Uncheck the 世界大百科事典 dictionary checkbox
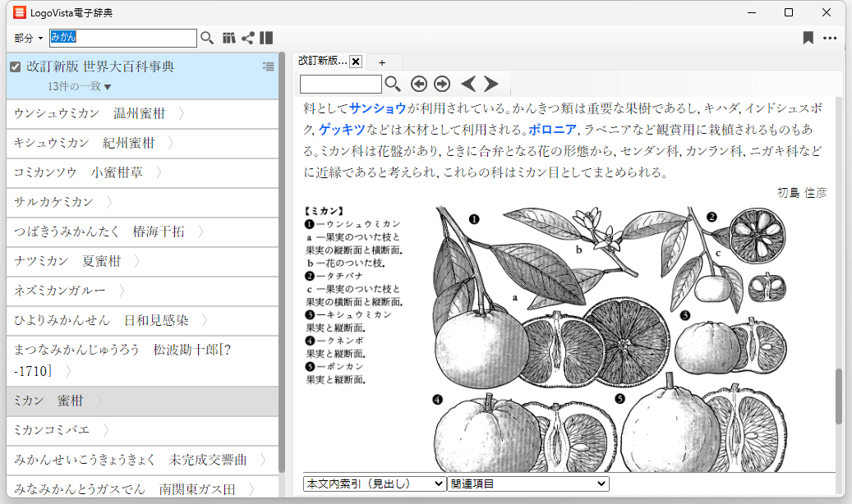The width and height of the screenshot is (852, 504). (16, 66)
